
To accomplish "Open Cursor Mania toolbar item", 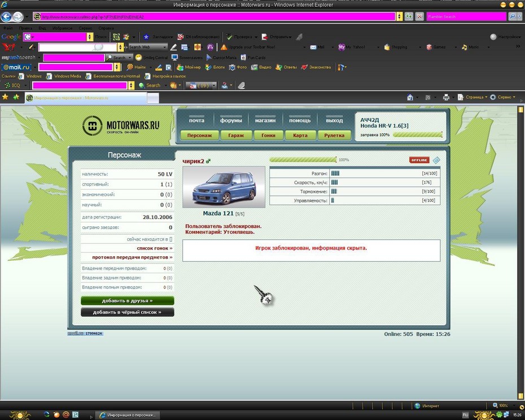I will point(222,58).
